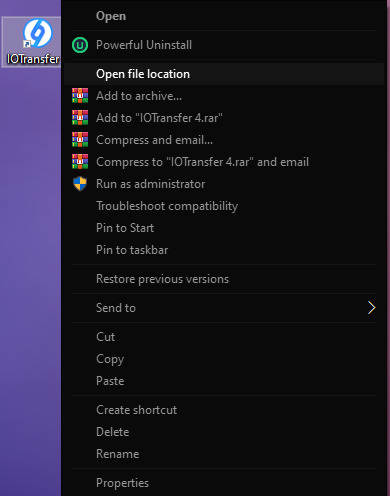Select Run as administrator
This screenshot has width=390, height=496.
224,184
